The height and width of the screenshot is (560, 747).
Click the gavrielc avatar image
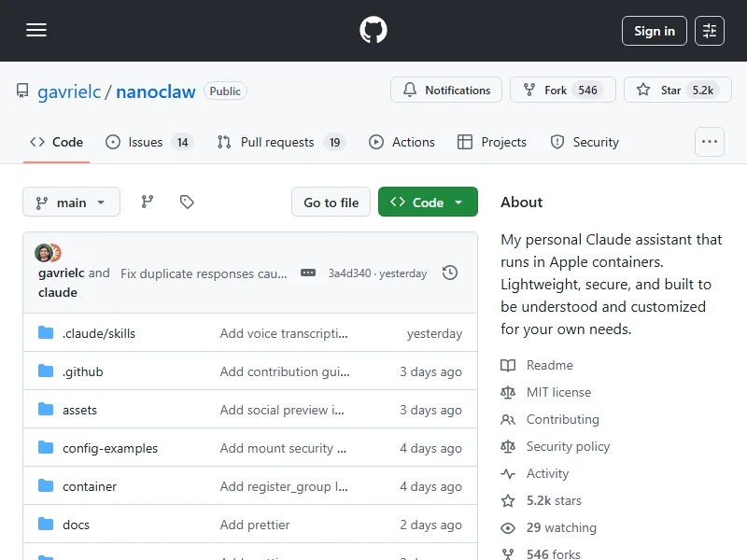point(43,253)
